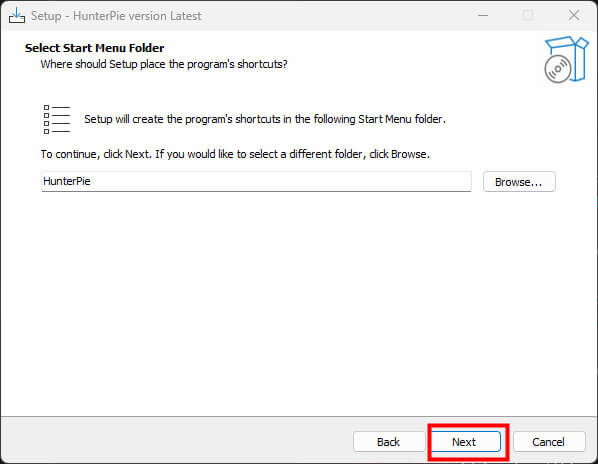Click the HunterPie folder name text field
Viewport: 598px width, 464px height.
point(256,181)
